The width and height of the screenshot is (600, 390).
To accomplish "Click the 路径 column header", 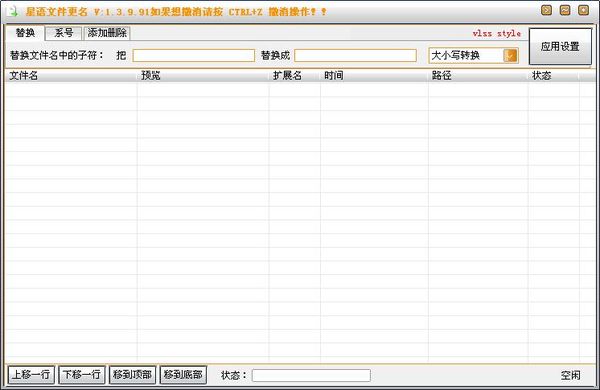I will coord(478,76).
